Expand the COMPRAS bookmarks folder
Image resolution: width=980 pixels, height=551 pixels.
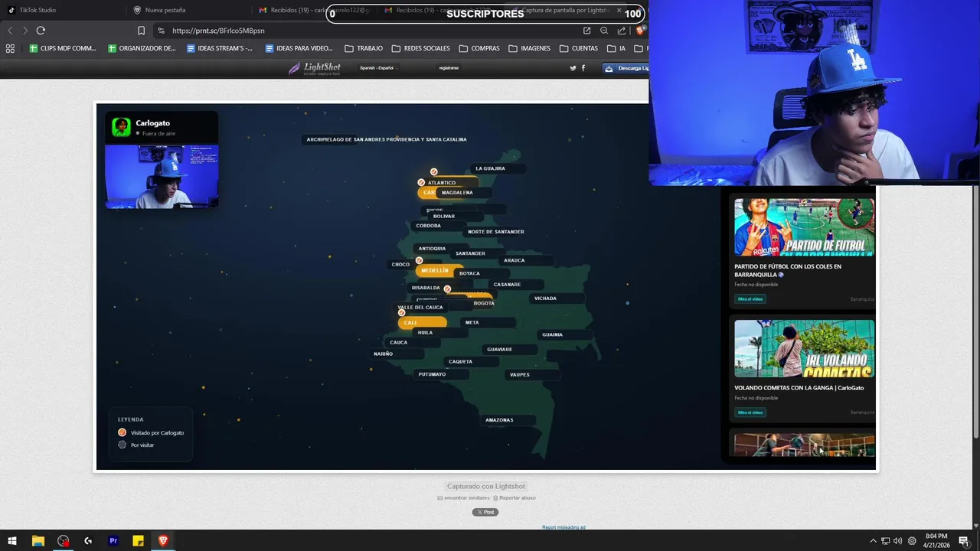tap(479, 48)
